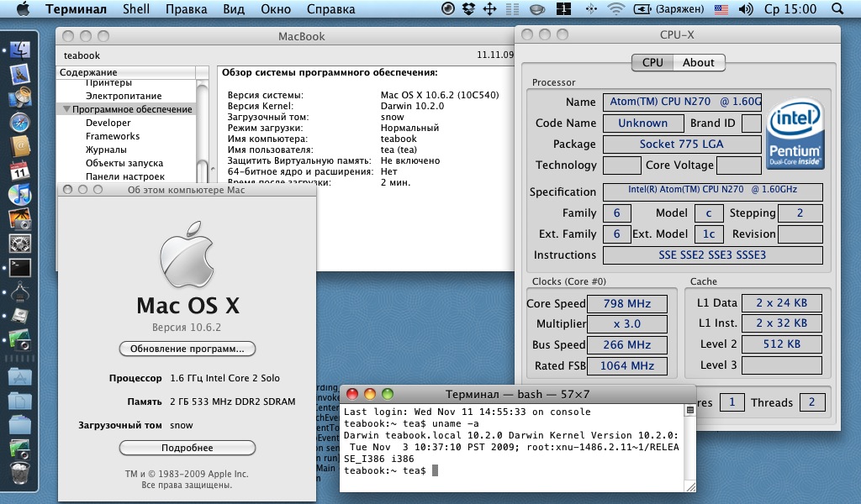Open Finder from the dock
The height and width of the screenshot is (504, 861).
[19, 50]
